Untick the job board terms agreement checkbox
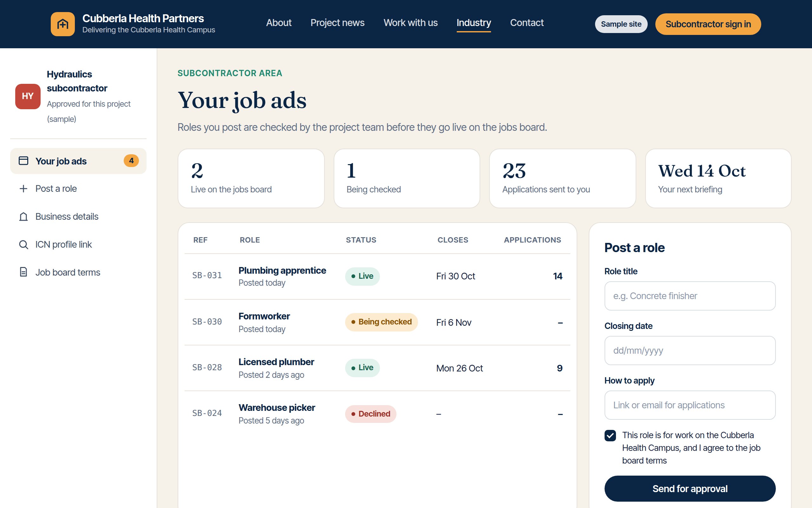The height and width of the screenshot is (508, 812). [610, 435]
